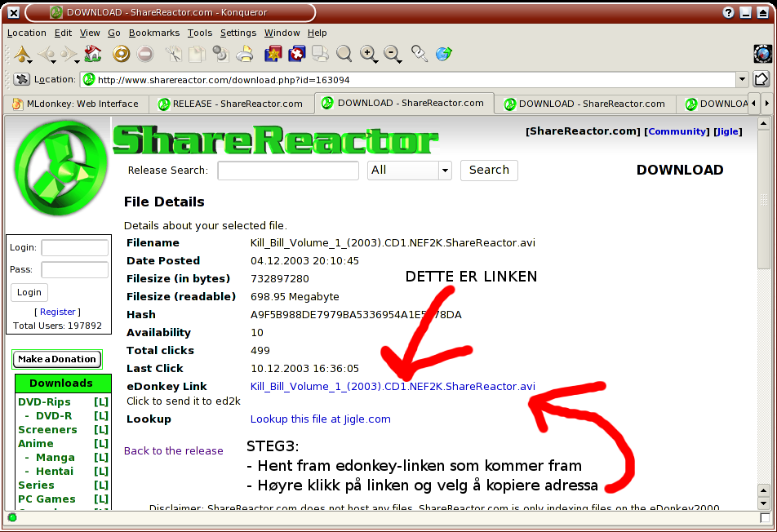Expand the location URL history dropdown
This screenshot has width=777, height=532.
tap(741, 80)
